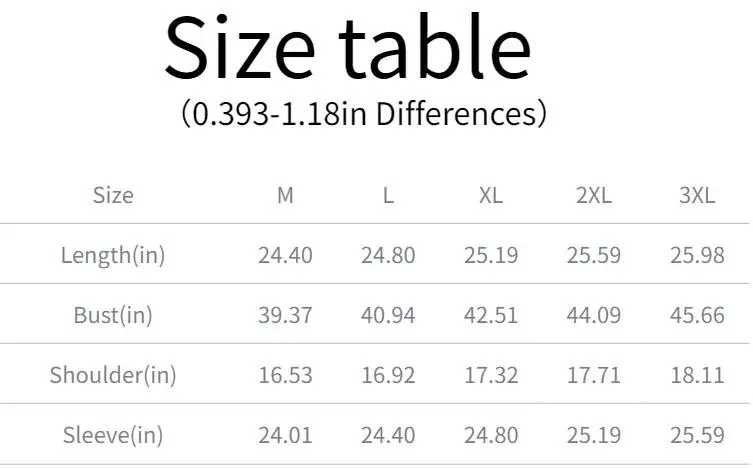Select the 45.66 bust value for 3XL
The width and height of the screenshot is (753, 468).
[697, 315]
